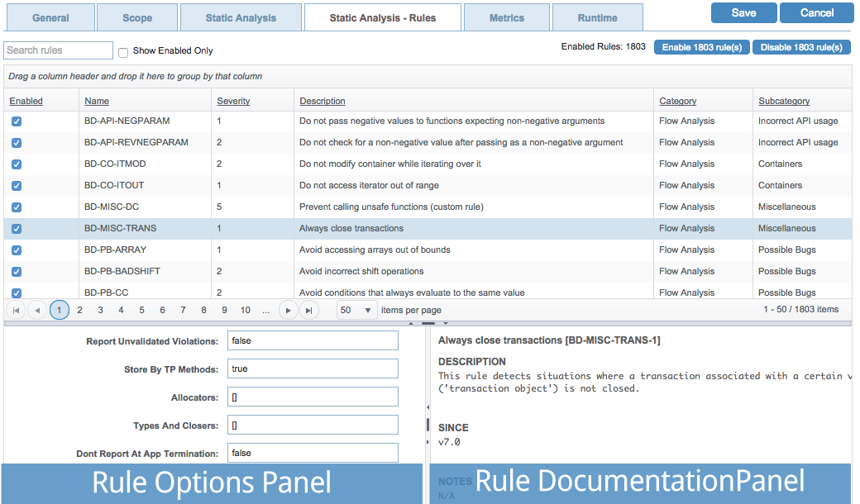
Task: Select current page 1 button
Action: [60, 310]
